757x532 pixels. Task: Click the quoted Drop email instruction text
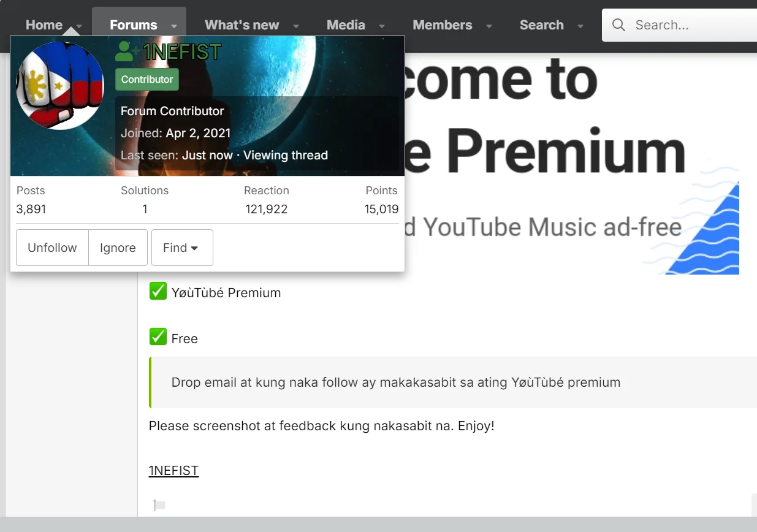(396, 382)
